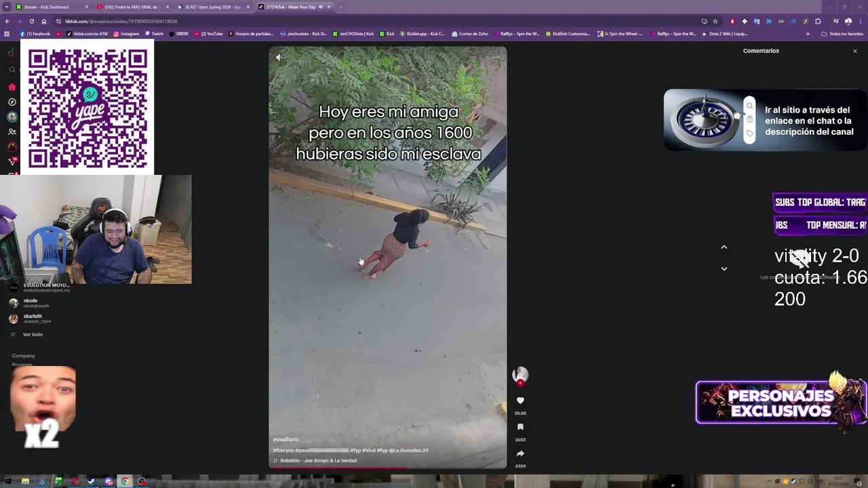Open Opera browser from taskbar
868x488 pixels.
pyautogui.click(x=75, y=481)
